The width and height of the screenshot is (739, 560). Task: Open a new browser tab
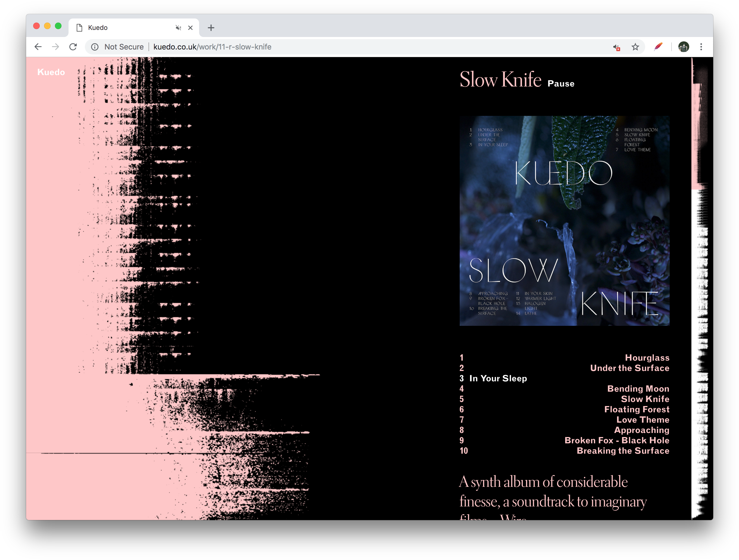[211, 28]
